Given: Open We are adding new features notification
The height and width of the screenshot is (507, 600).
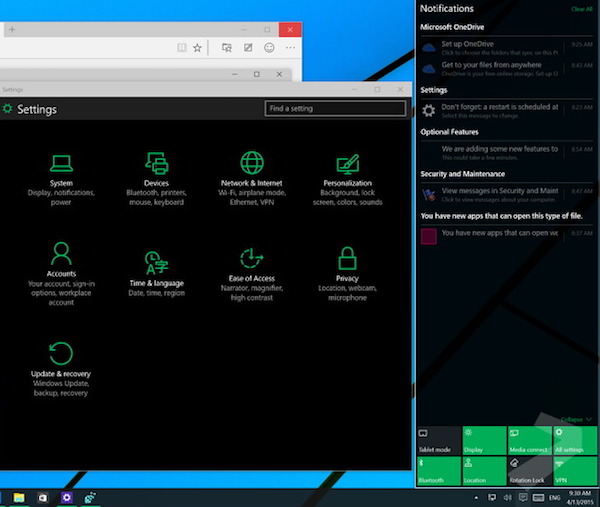Looking at the screenshot, I should (x=507, y=152).
